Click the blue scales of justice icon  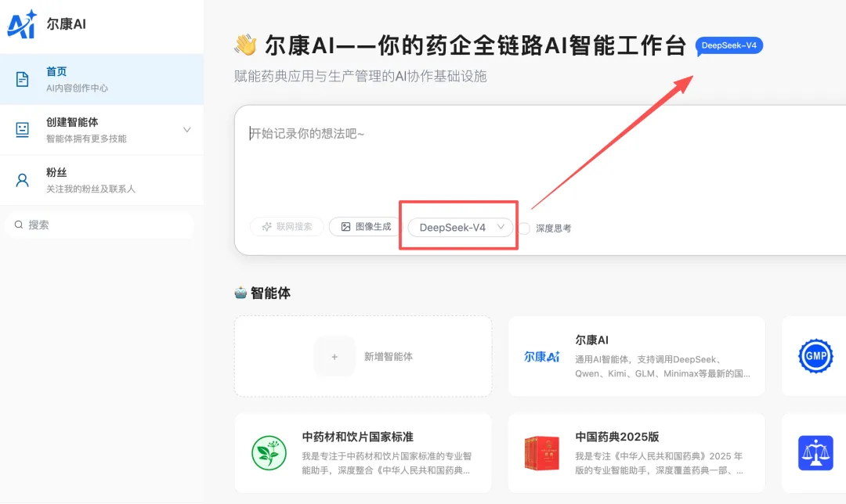tap(815, 453)
